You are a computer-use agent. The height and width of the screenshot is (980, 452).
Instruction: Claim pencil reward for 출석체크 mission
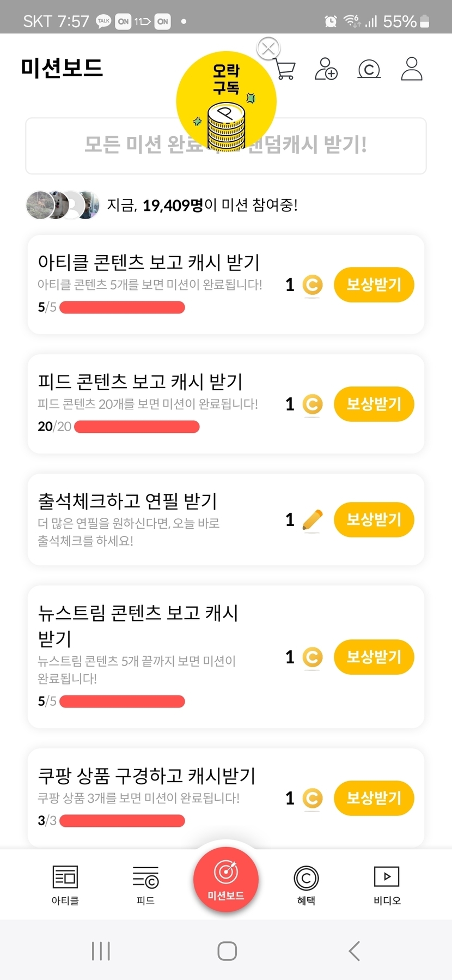[x=374, y=519]
